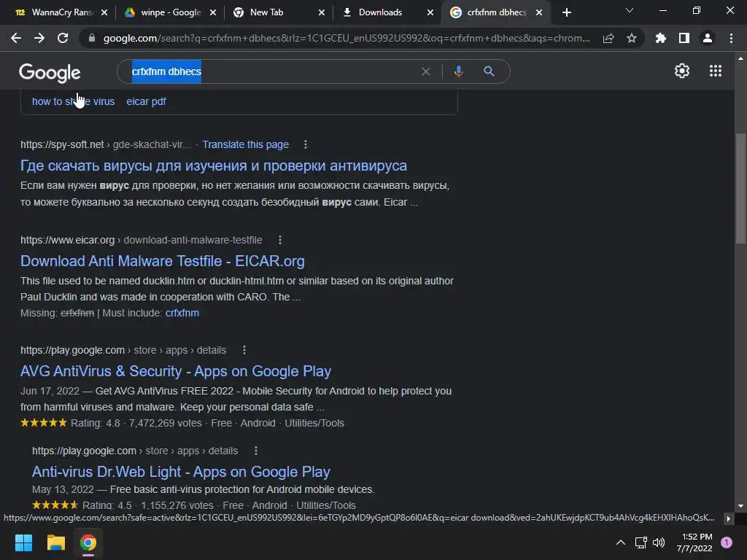Click the browser forward arrow
The width and height of the screenshot is (747, 560).
39,38
